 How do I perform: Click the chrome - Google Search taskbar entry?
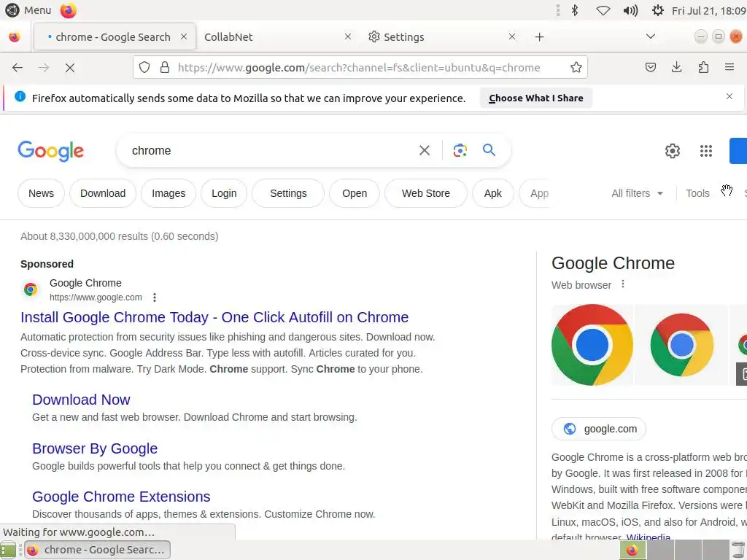[x=97, y=550]
